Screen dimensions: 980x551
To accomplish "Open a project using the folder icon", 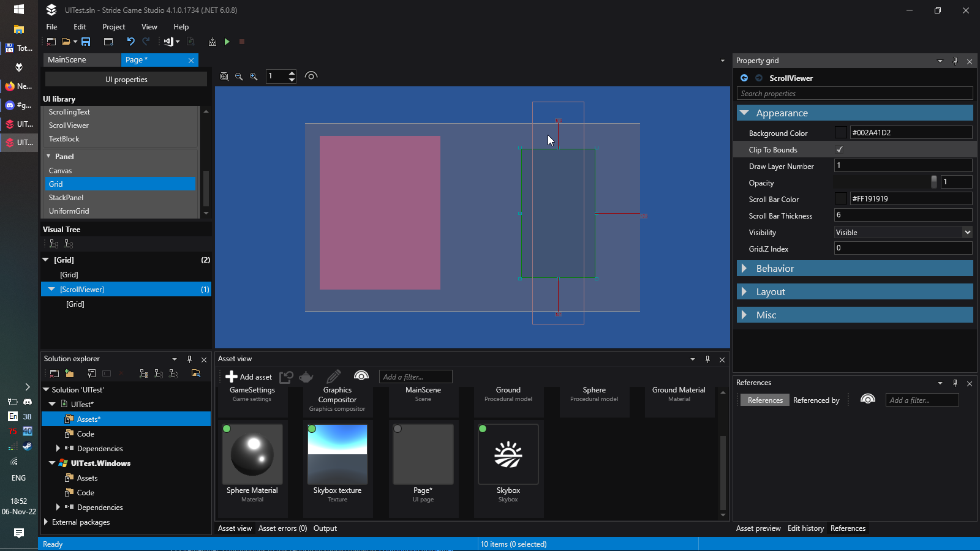I will (66, 42).
